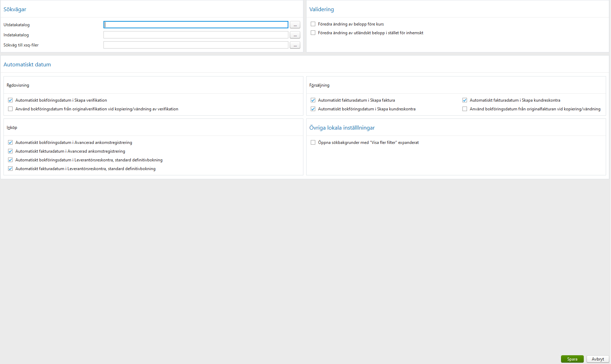Viewport: 611px width, 364px height.
Task: Browse for the Indatakatalog folder path
Action: (x=295, y=35)
